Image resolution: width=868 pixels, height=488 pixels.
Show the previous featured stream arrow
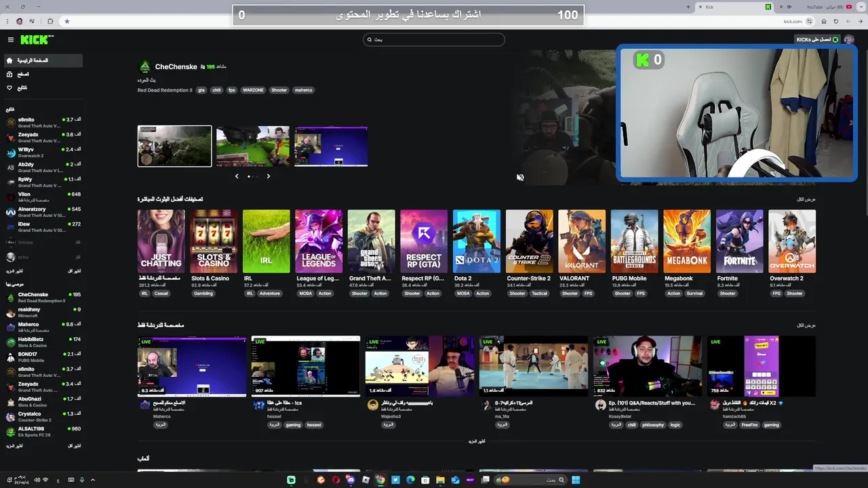click(x=237, y=176)
